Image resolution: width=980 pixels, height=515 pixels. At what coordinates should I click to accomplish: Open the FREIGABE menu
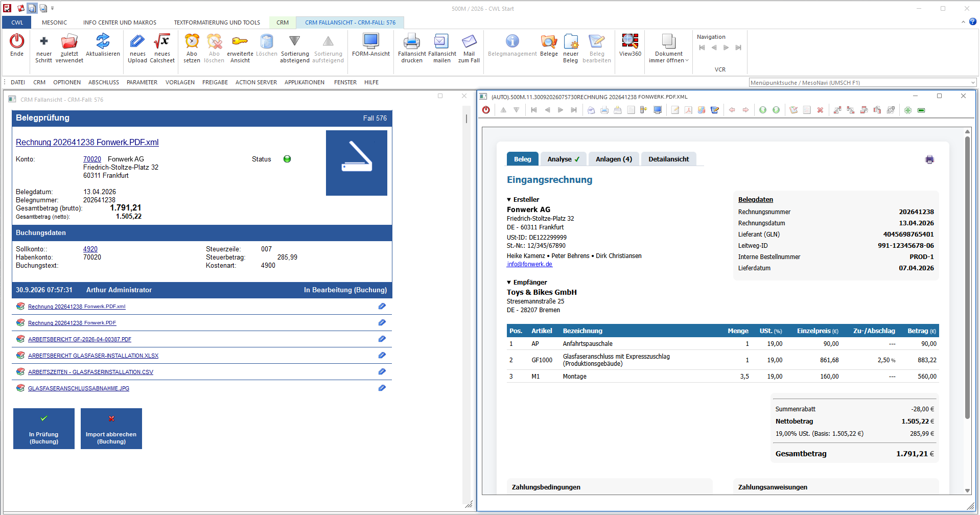215,82
